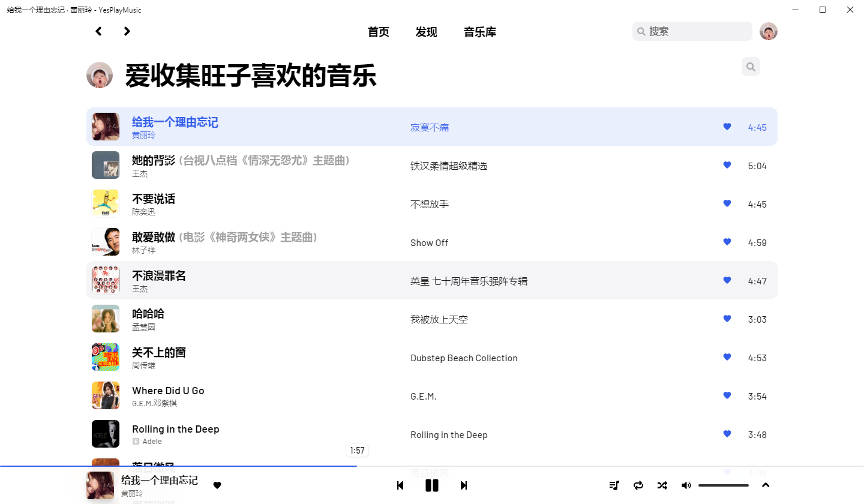Open album 我被放上天空
Viewport: 864px width, 504px height.
[439, 320]
